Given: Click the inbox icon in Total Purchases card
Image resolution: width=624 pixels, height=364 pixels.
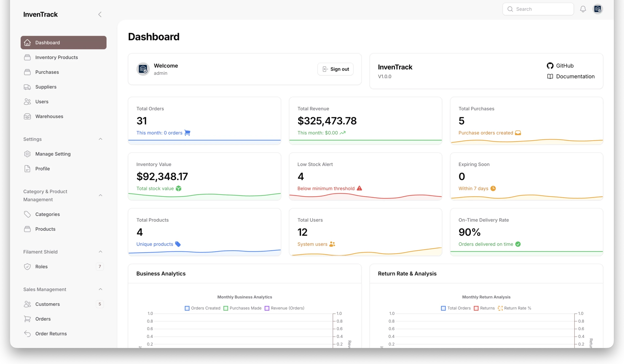Looking at the screenshot, I should [x=518, y=133].
